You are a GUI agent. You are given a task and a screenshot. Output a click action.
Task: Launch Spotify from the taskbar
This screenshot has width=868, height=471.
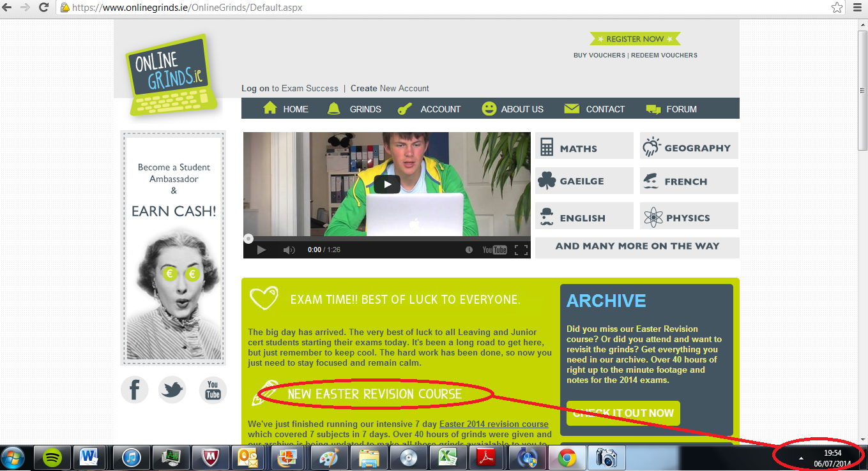tap(52, 458)
